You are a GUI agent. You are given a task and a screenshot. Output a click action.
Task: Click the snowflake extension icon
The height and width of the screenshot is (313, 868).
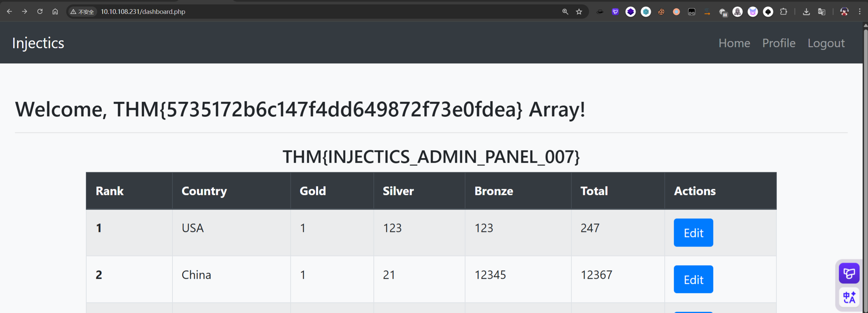(x=646, y=12)
